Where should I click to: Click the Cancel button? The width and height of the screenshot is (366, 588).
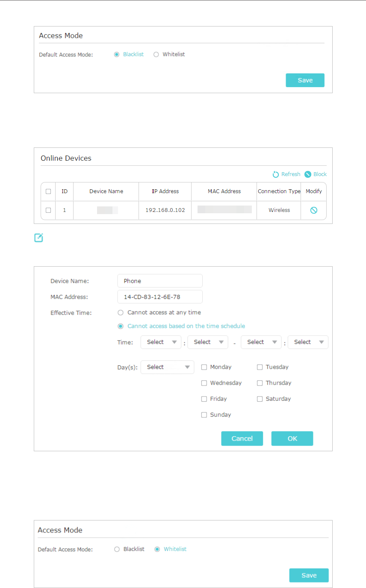pos(242,438)
